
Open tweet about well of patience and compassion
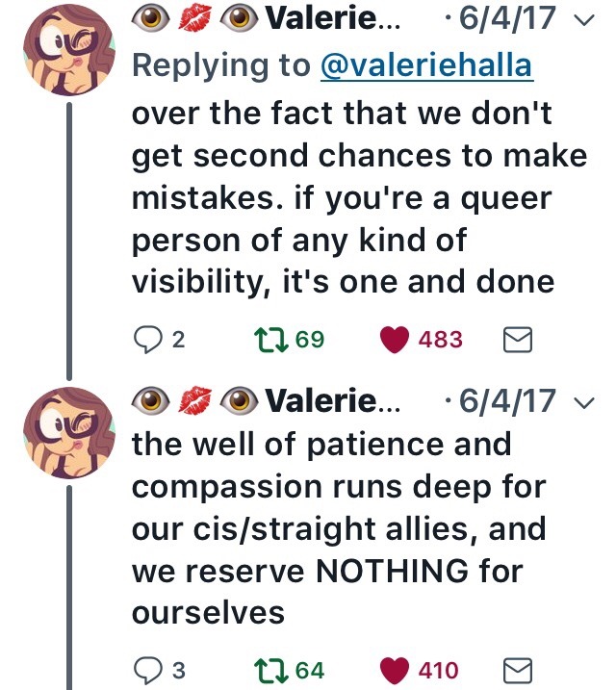tap(337, 527)
